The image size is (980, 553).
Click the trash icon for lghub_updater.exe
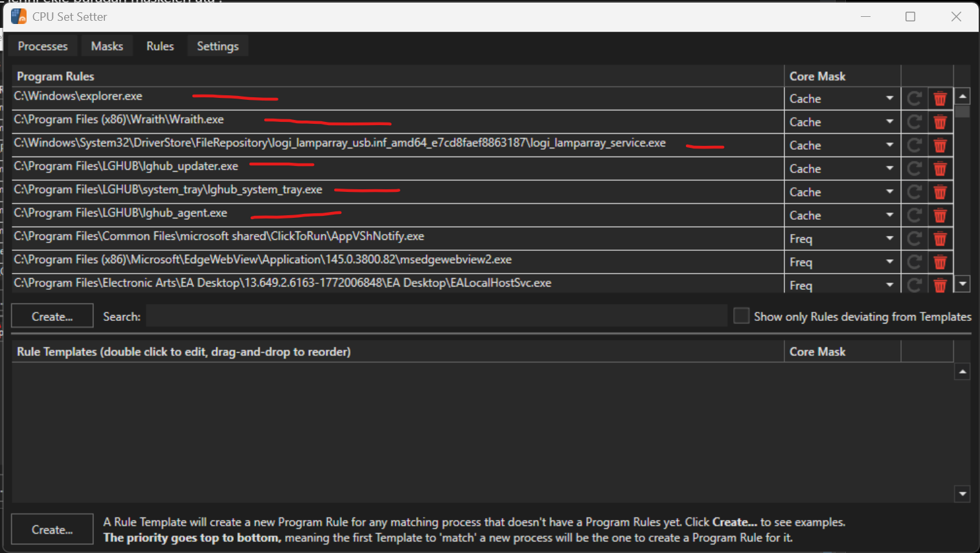[x=940, y=169]
